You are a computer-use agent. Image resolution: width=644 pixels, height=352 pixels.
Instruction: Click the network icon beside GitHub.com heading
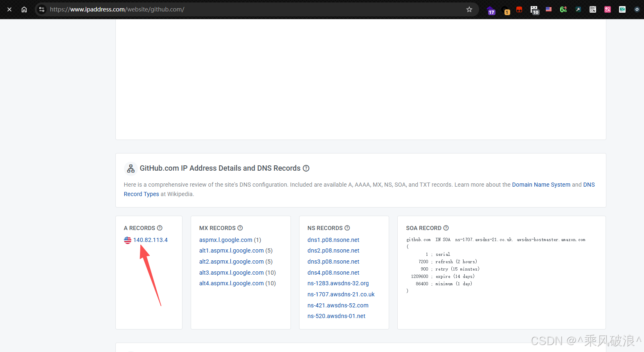coord(131,168)
